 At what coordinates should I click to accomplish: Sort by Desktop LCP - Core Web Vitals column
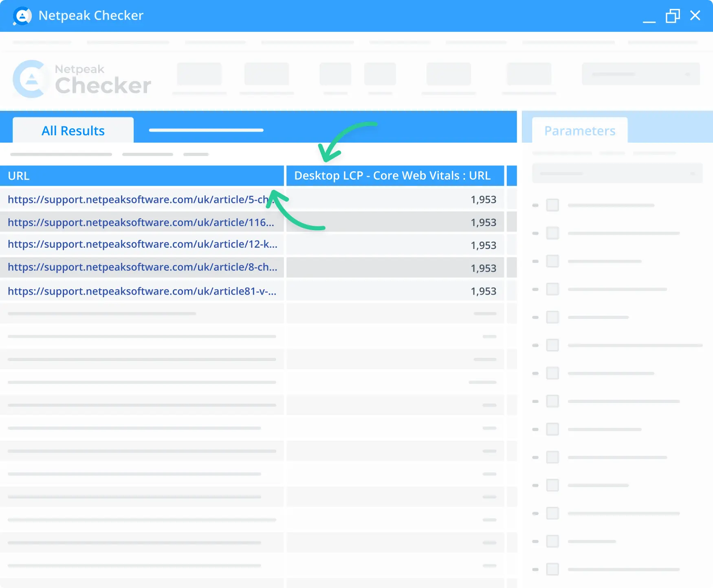(x=395, y=176)
